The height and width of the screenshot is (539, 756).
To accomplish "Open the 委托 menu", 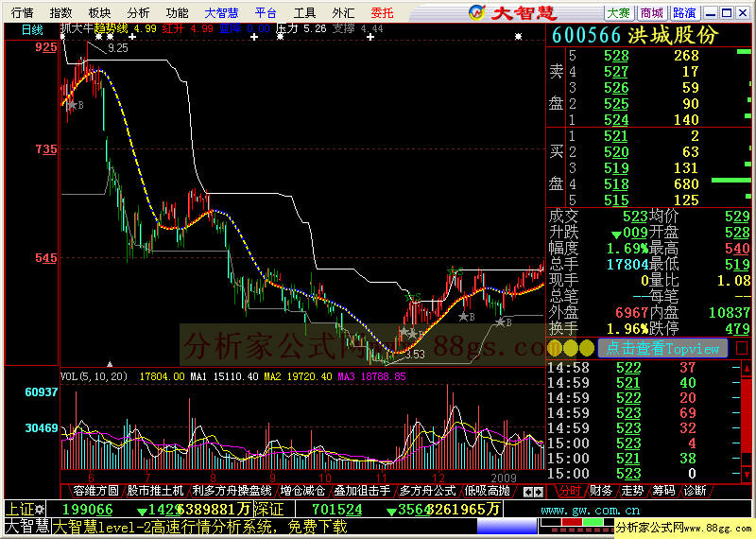I will [383, 13].
